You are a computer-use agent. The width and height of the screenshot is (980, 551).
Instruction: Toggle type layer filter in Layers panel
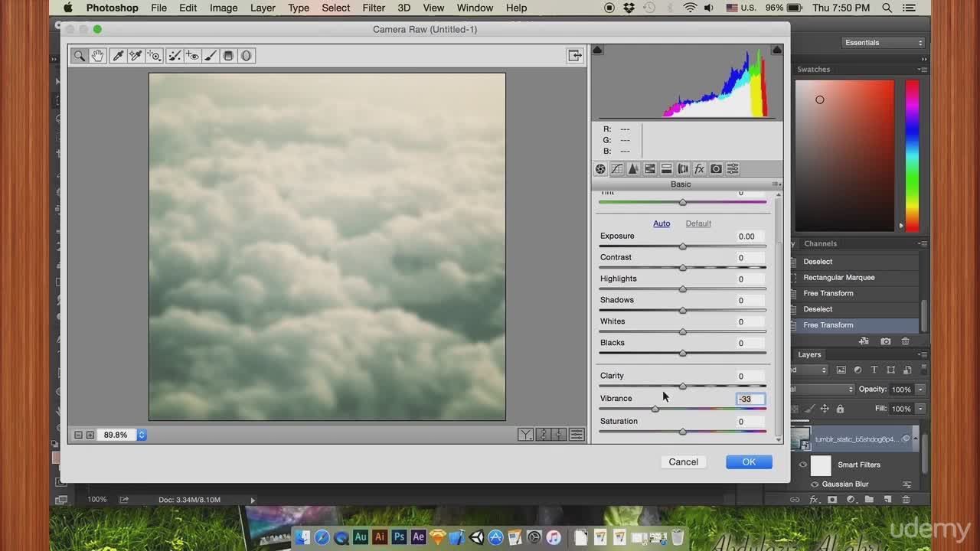click(874, 370)
